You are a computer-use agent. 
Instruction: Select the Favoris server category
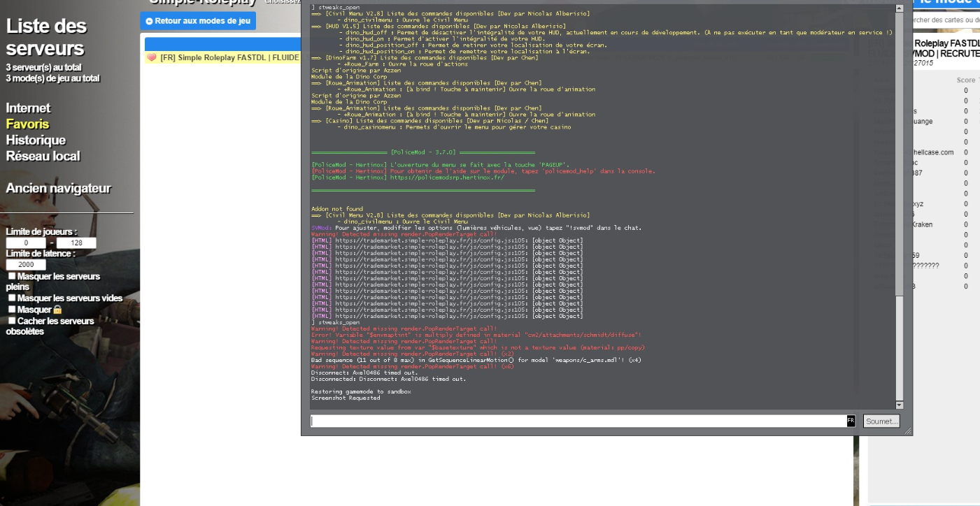point(27,124)
